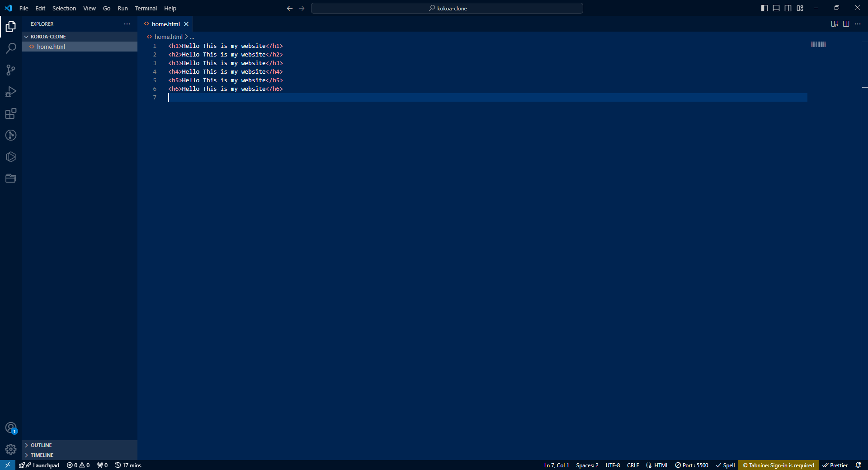The height and width of the screenshot is (470, 868).
Task: Click the Prettier status button
Action: [835, 465]
